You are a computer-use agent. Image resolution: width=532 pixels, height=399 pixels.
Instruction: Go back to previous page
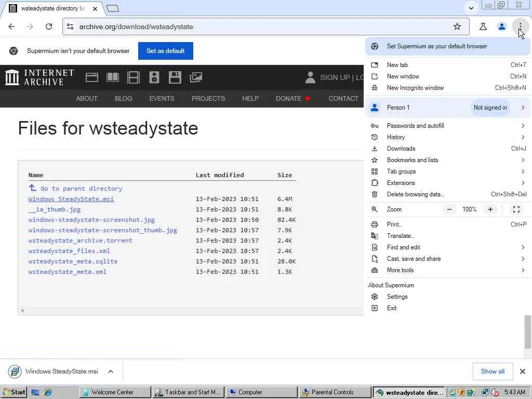[x=11, y=26]
